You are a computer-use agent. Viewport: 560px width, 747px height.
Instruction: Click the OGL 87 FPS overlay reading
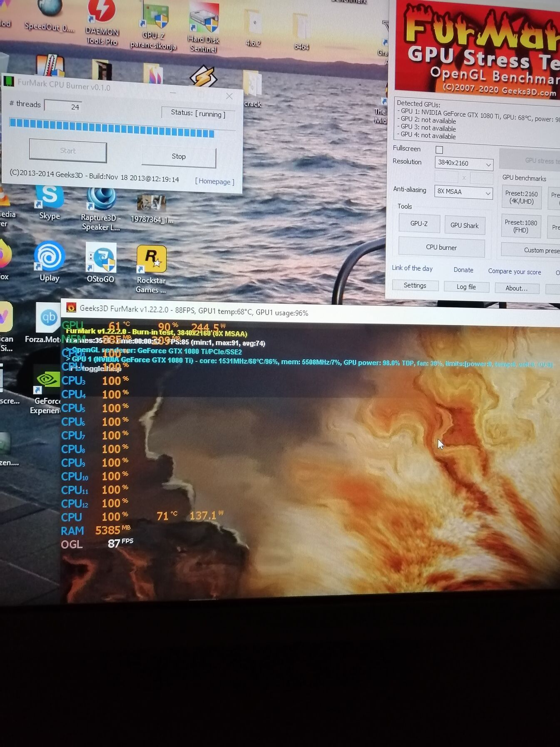97,543
